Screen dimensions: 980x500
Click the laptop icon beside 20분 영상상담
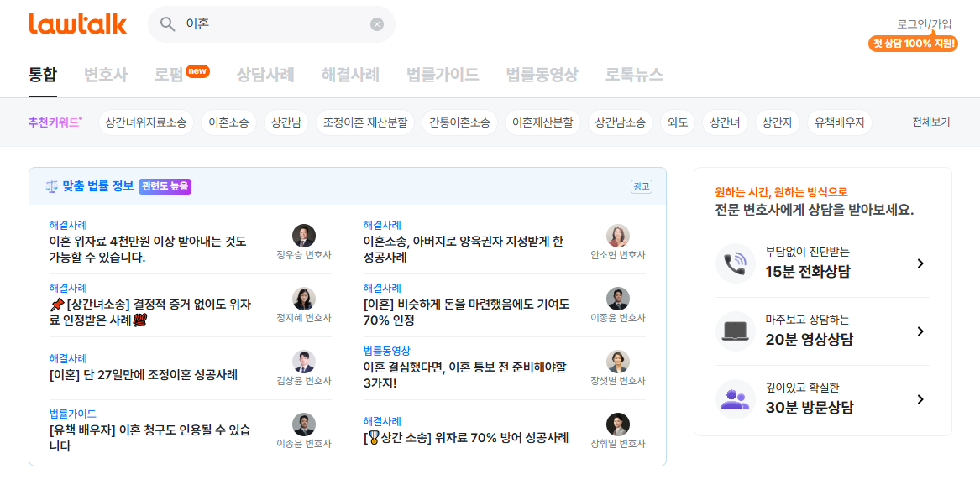coord(736,331)
